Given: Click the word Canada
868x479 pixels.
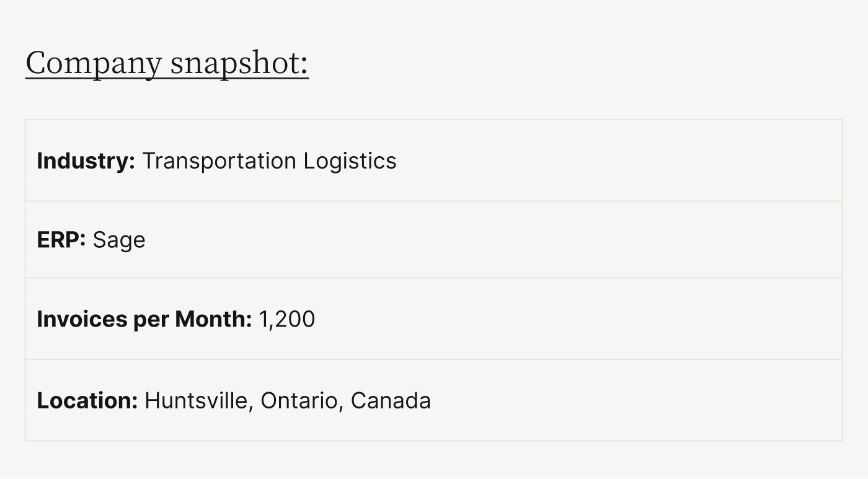Looking at the screenshot, I should 391,400.
